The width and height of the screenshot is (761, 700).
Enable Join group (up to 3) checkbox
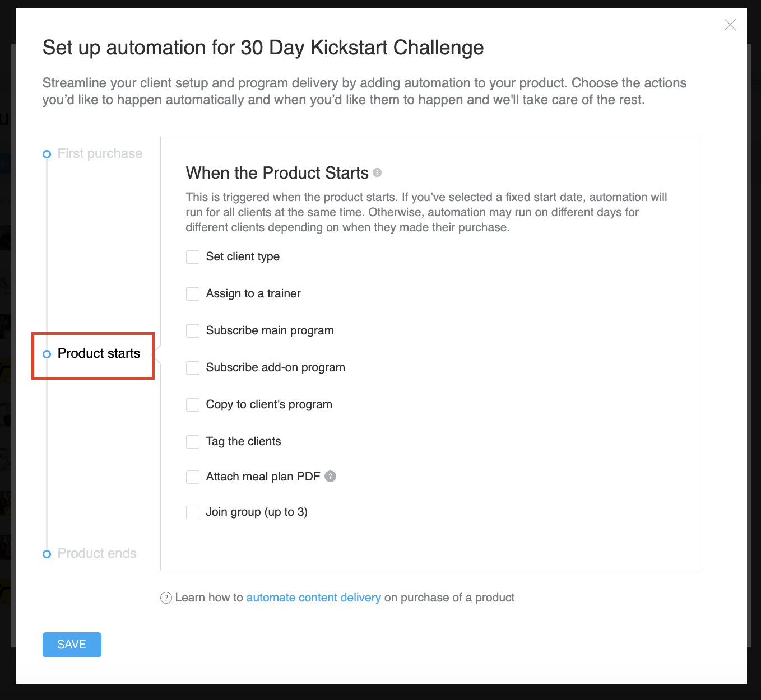193,512
